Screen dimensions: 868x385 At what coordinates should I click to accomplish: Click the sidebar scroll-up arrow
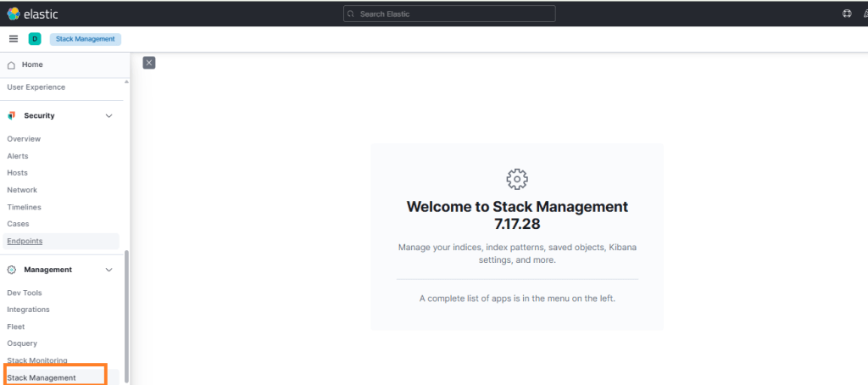pos(127,82)
